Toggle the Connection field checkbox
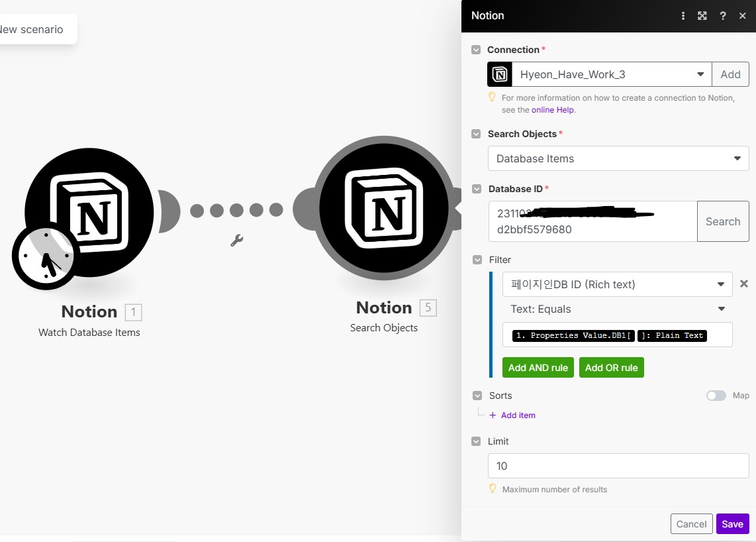 click(x=476, y=50)
